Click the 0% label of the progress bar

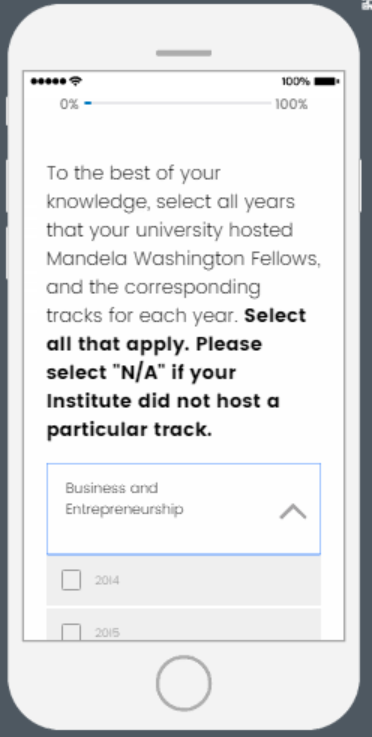(69, 104)
